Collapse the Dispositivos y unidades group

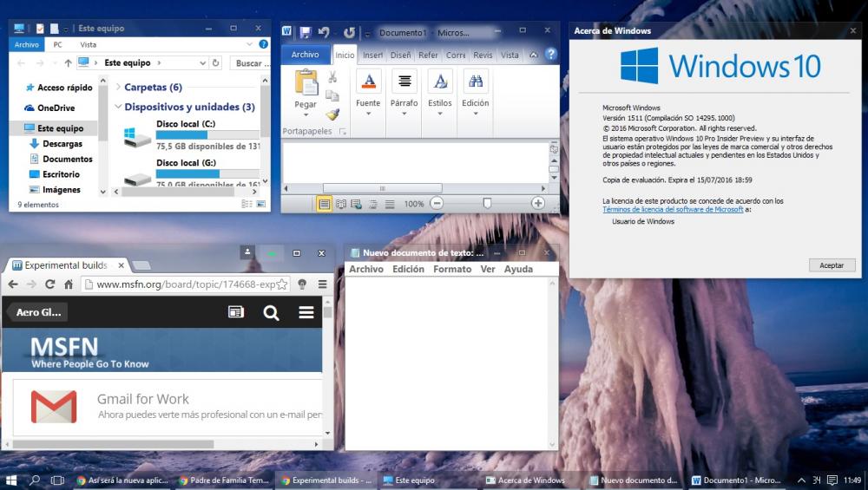[117, 108]
